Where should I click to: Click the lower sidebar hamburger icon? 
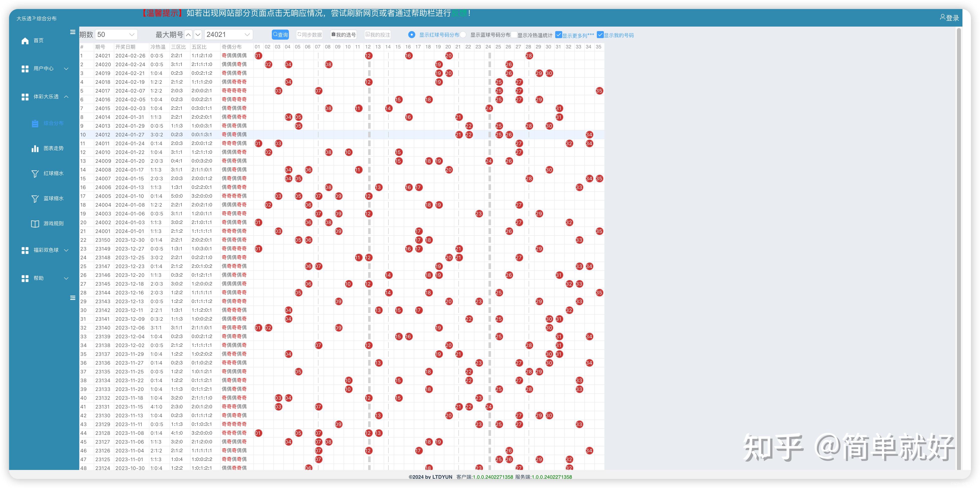(73, 298)
